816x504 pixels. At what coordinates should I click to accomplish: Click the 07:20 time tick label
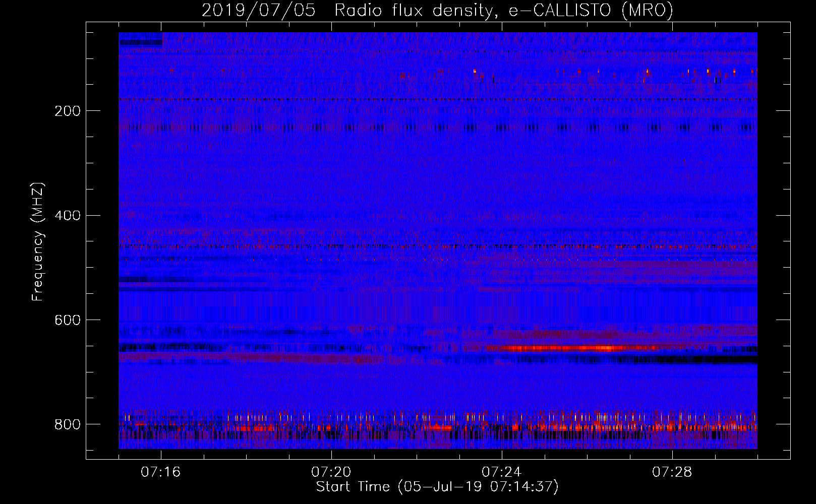pyautogui.click(x=331, y=472)
